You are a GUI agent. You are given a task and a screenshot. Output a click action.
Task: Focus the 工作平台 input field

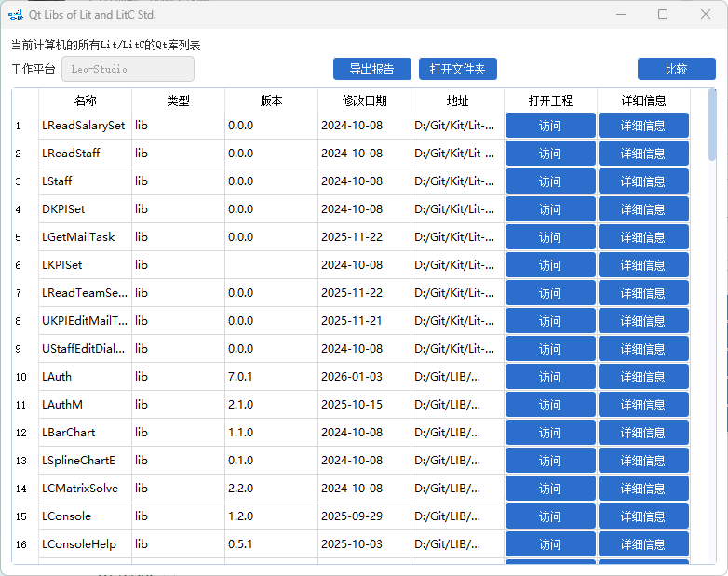pyautogui.click(x=128, y=69)
